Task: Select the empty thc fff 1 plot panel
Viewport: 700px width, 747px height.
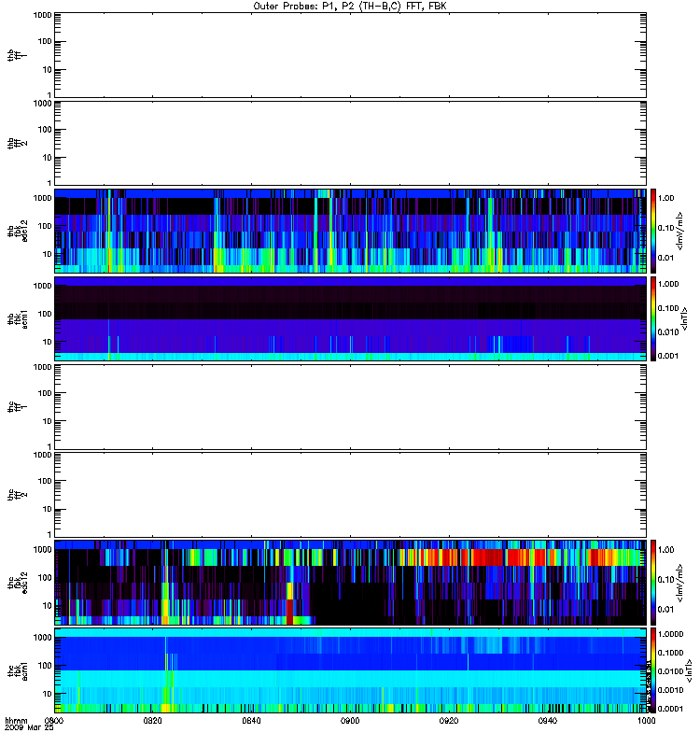Action: [x=350, y=407]
